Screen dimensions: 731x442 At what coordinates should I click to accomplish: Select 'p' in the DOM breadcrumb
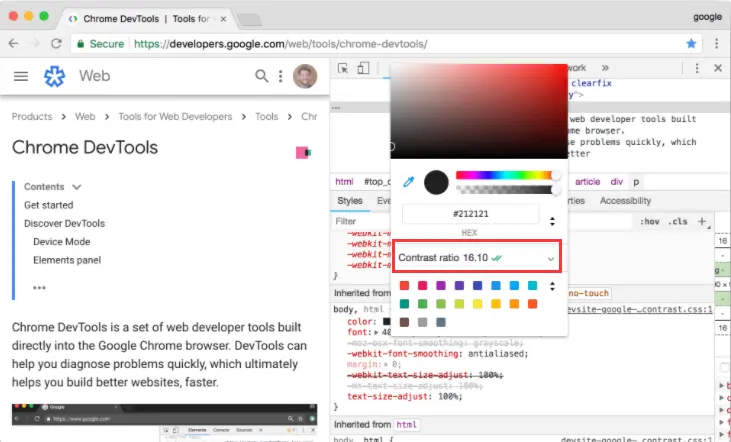(x=636, y=182)
